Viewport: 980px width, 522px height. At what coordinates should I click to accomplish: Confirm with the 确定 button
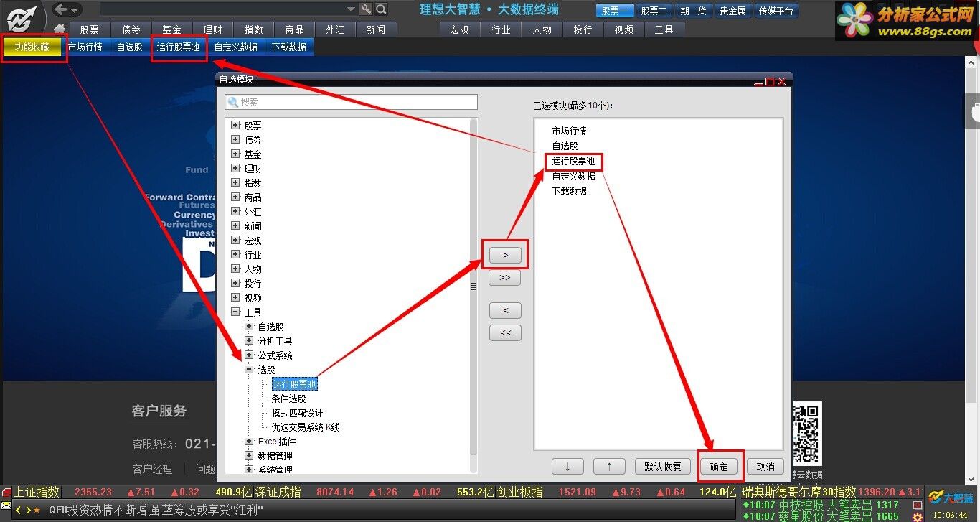pyautogui.click(x=719, y=467)
